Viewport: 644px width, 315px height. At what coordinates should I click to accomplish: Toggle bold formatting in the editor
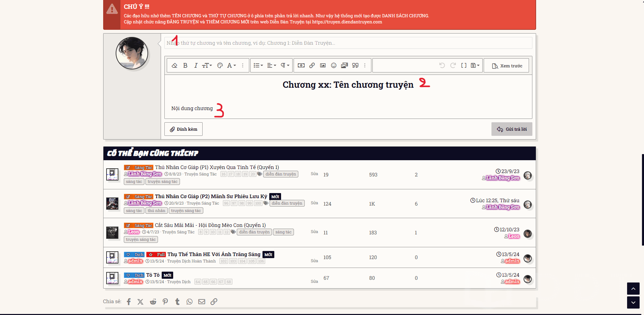tap(185, 65)
